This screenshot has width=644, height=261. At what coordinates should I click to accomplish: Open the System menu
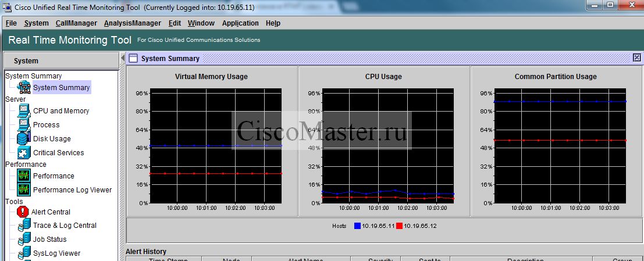(36, 23)
